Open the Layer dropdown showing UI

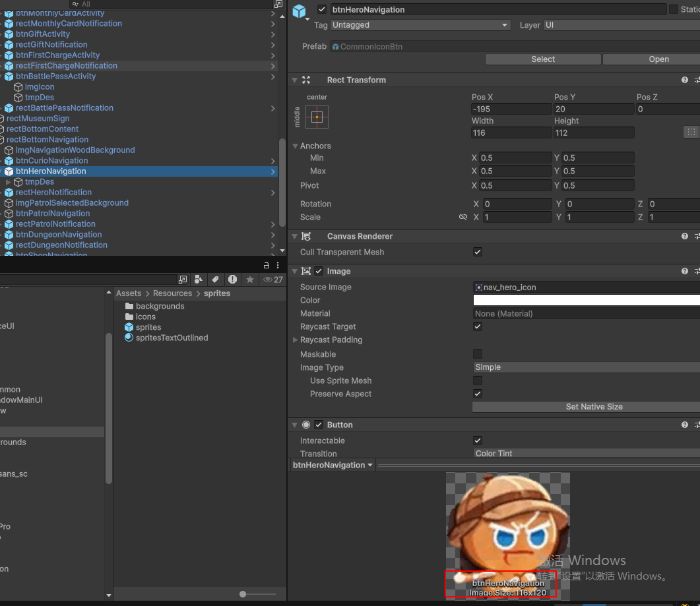(621, 25)
